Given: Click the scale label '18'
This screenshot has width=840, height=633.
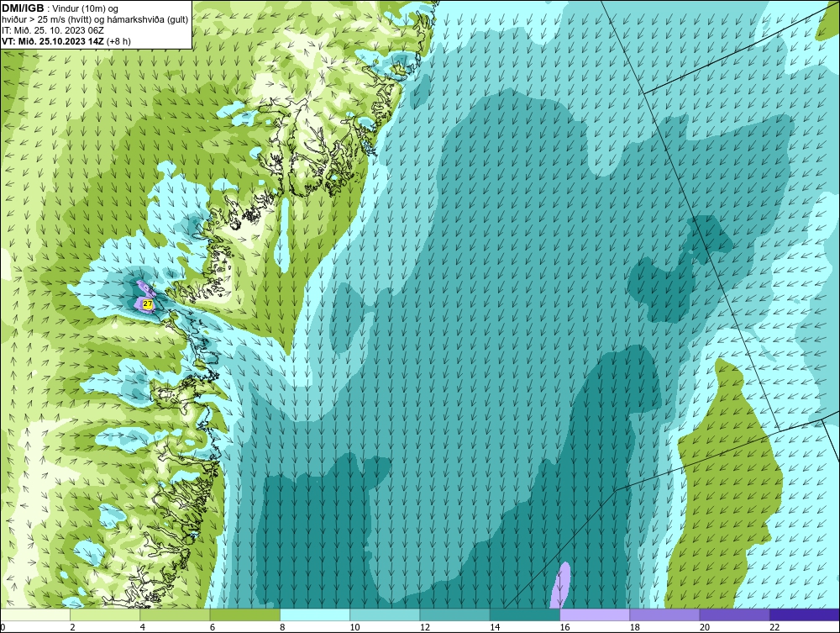Looking at the screenshot, I should [634, 628].
